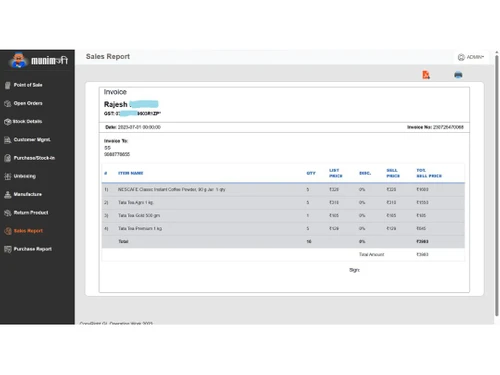Click the Open Orders sidebar icon
This screenshot has height=375, width=500.
click(x=8, y=104)
